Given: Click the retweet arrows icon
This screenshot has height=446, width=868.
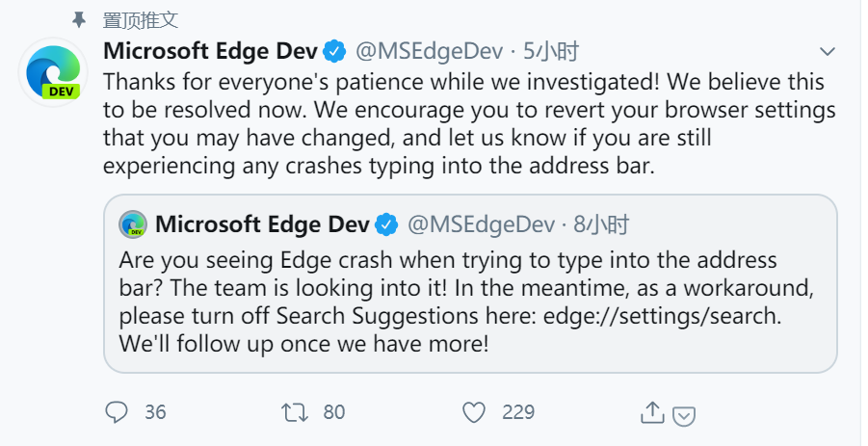Looking at the screenshot, I should click(293, 412).
